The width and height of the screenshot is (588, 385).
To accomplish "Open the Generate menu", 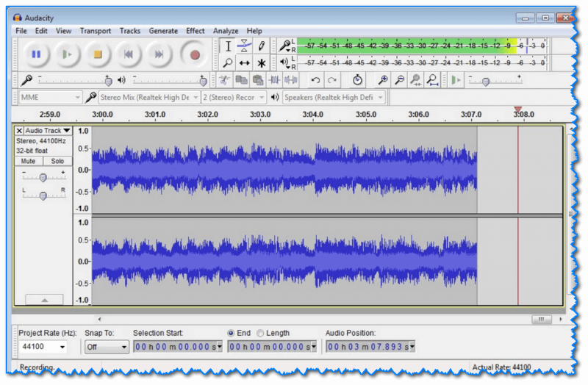I will (163, 31).
